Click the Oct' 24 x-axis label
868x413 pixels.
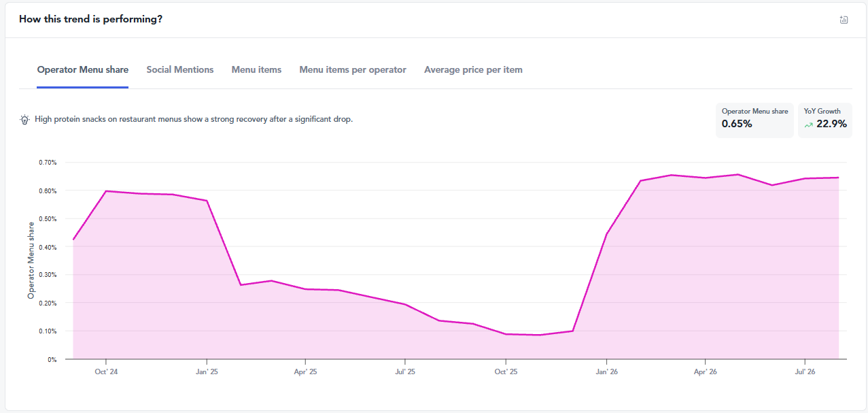click(x=106, y=371)
